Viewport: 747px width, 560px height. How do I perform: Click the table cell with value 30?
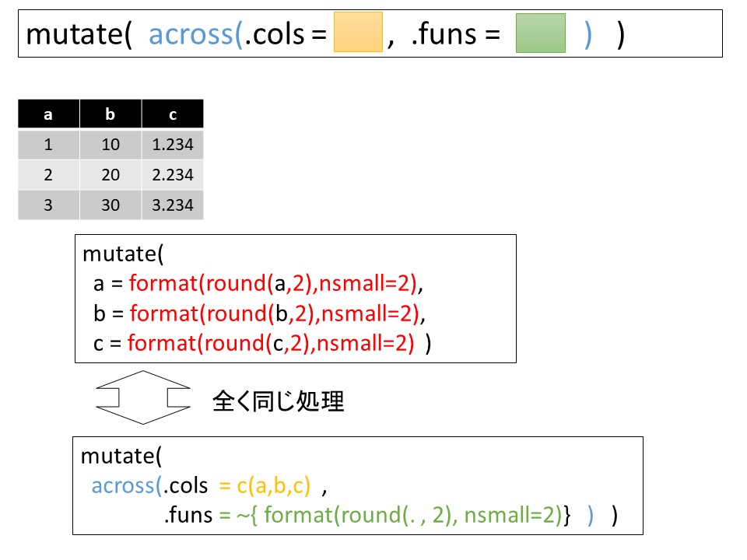click(x=110, y=205)
